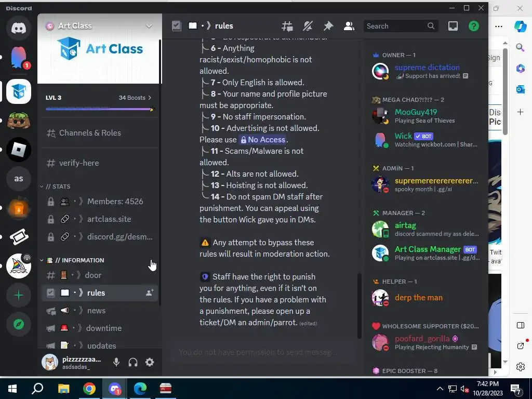Viewport: 532px width, 399px height.
Task: Open the Roblox server icon
Action: click(19, 150)
